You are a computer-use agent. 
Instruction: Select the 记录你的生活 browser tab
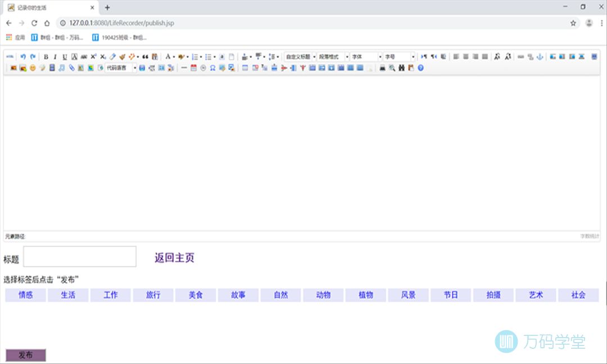(x=51, y=8)
